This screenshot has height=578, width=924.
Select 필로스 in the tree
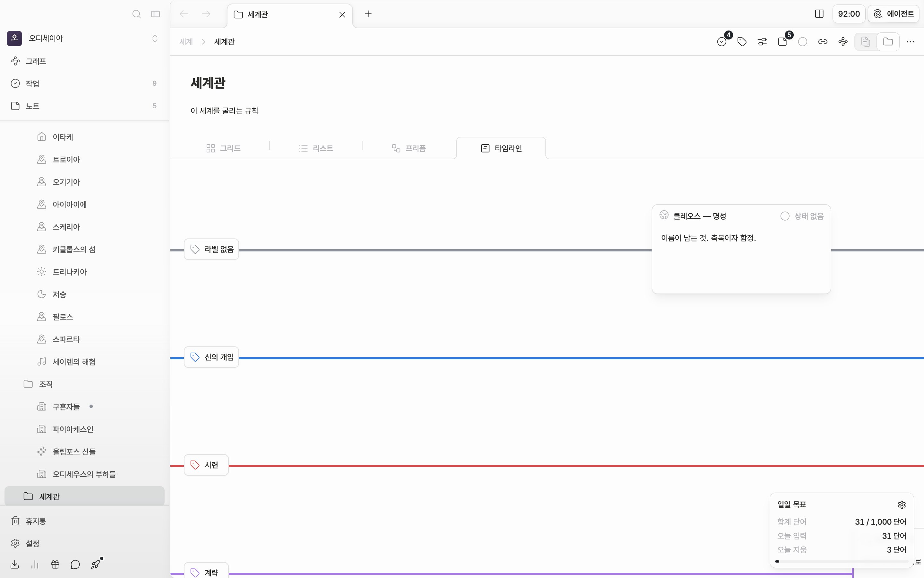coord(84,317)
